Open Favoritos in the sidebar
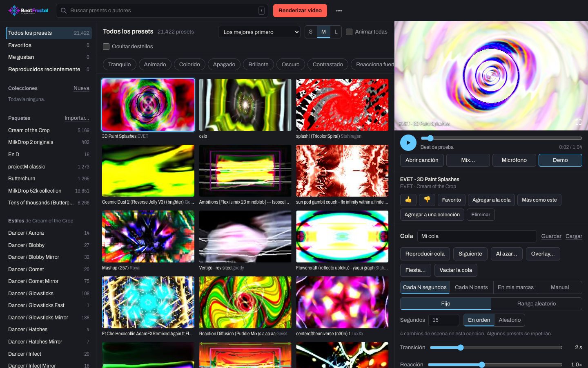The image size is (588, 368). click(x=49, y=45)
